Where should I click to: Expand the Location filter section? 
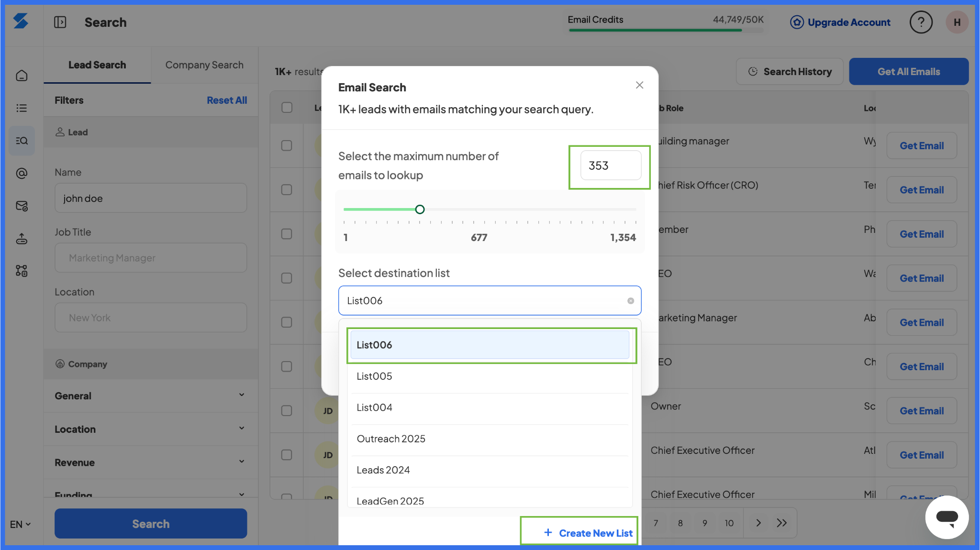(x=151, y=429)
